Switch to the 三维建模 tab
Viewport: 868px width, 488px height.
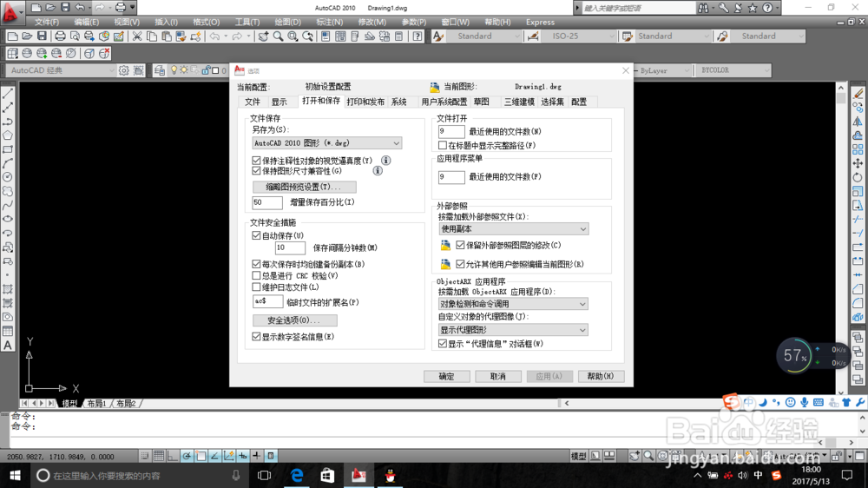[519, 102]
